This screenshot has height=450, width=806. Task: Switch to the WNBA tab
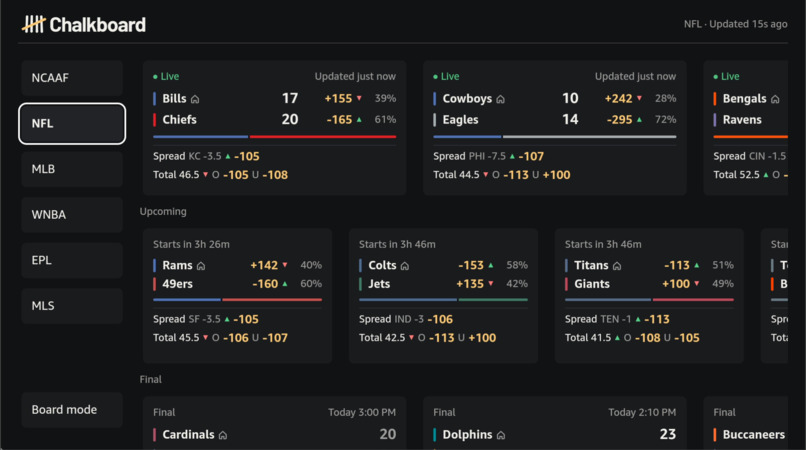click(72, 214)
